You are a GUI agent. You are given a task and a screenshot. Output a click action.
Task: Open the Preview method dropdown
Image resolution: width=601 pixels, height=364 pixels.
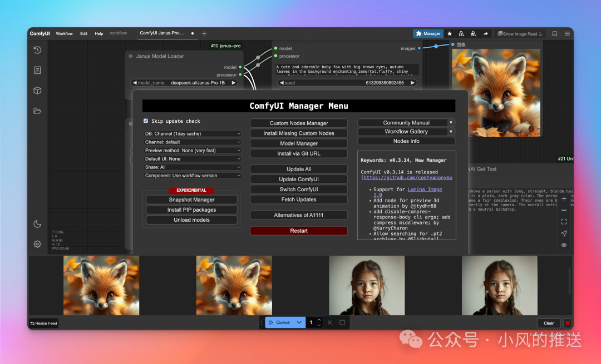193,151
